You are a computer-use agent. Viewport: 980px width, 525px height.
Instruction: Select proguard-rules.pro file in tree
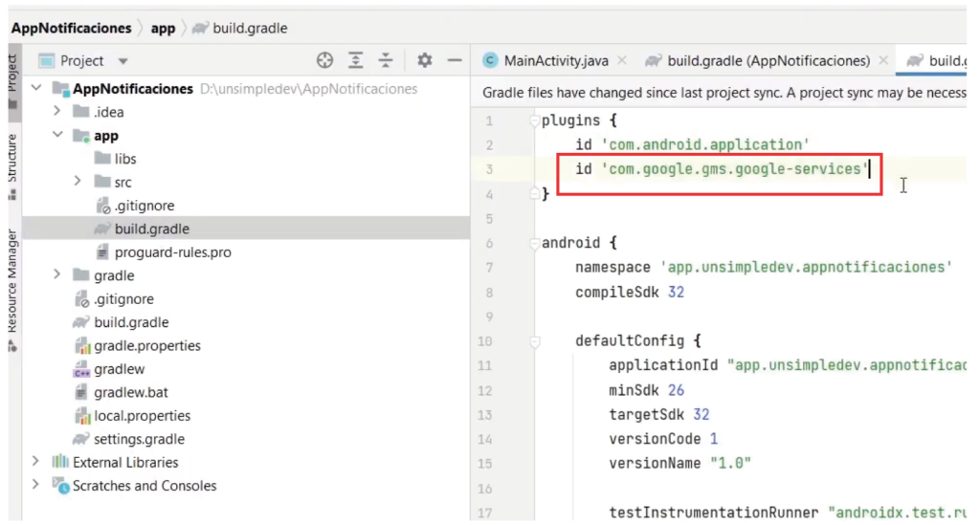[172, 252]
